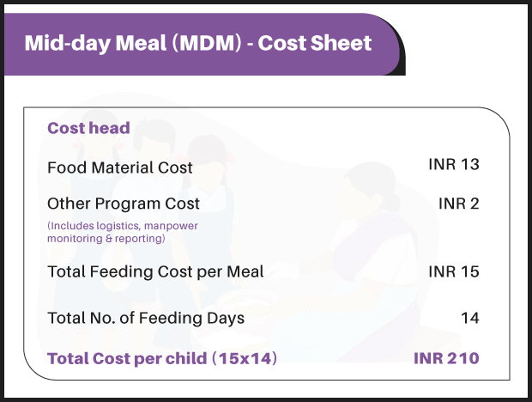The height and width of the screenshot is (402, 532).
Task: Select the "Cost head" heading
Action: point(88,129)
